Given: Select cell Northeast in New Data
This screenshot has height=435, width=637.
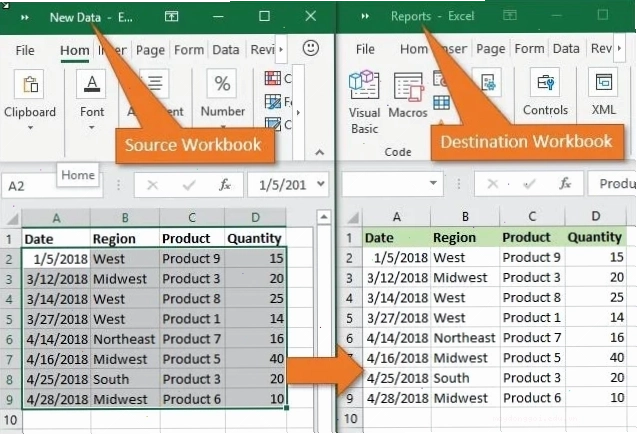Looking at the screenshot, I should (125, 339).
